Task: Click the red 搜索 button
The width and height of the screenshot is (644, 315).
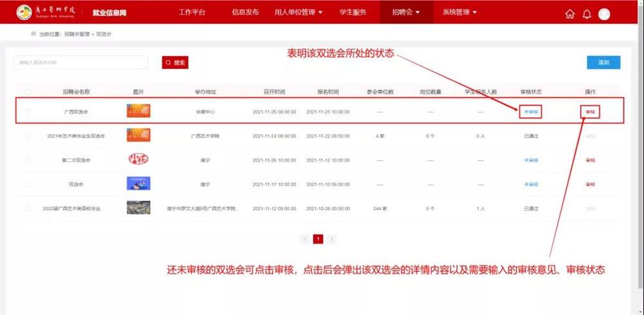Action: pos(175,62)
